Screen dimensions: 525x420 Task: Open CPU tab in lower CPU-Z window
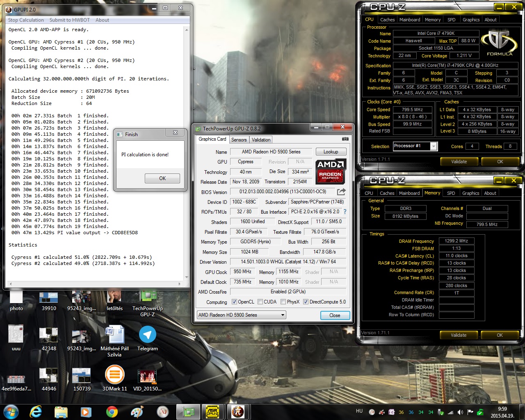pos(369,193)
